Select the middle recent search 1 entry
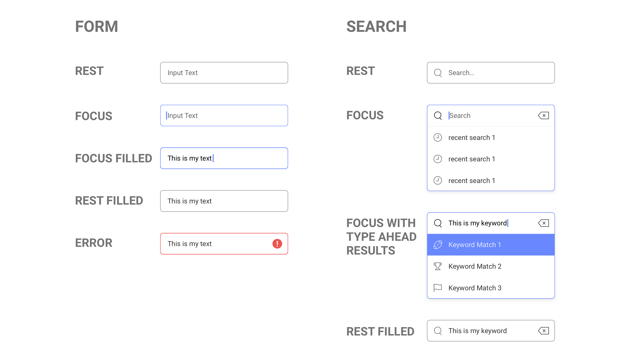Screen dimensions: 630x364 click(472, 159)
